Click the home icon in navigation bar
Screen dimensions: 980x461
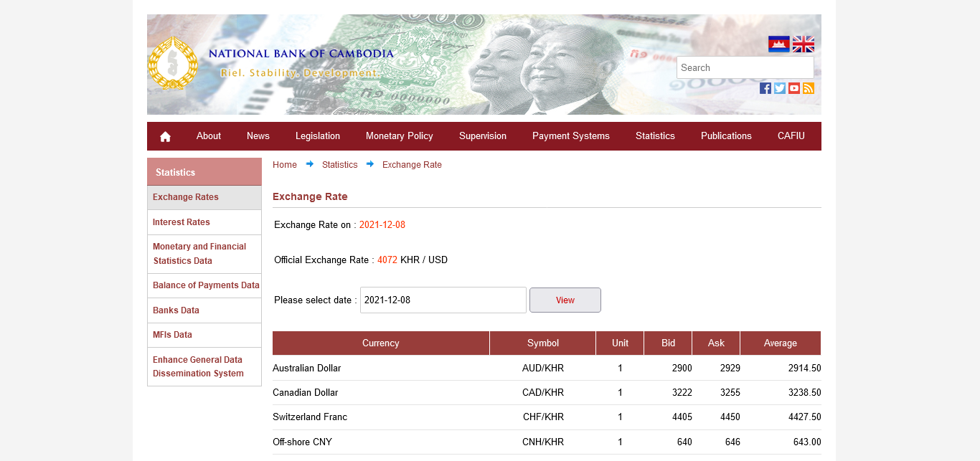pyautogui.click(x=165, y=136)
